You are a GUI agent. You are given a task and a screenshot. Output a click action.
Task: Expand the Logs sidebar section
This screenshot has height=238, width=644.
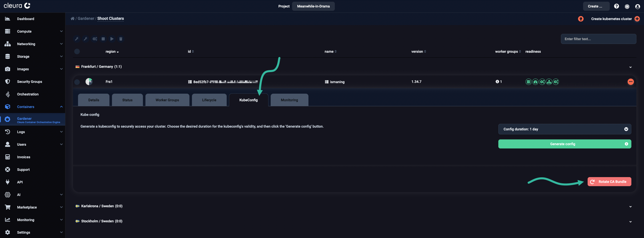click(33, 132)
